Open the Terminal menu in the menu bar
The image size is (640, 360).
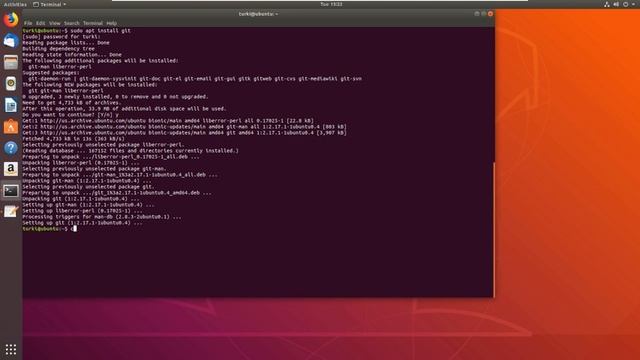[93, 23]
